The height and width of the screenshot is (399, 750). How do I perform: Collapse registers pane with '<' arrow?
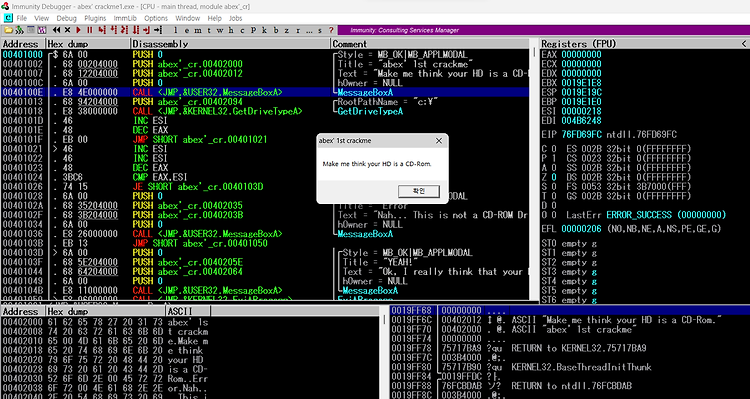pyautogui.click(x=744, y=44)
